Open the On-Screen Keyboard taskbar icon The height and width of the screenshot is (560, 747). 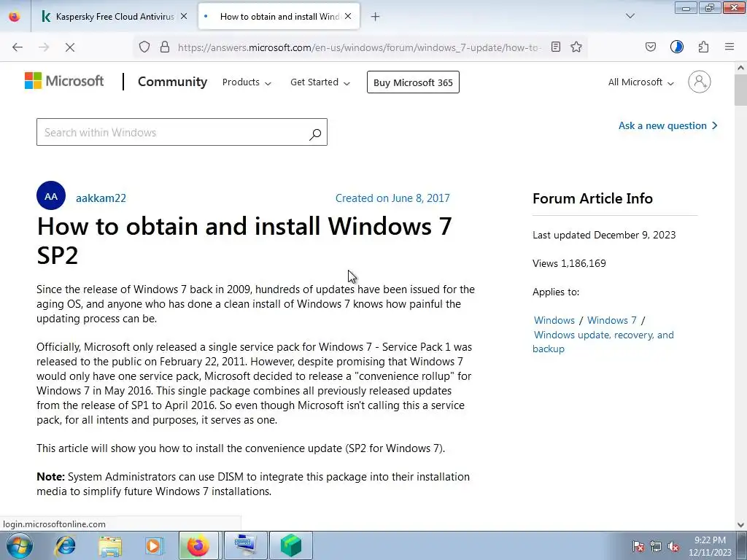click(245, 545)
